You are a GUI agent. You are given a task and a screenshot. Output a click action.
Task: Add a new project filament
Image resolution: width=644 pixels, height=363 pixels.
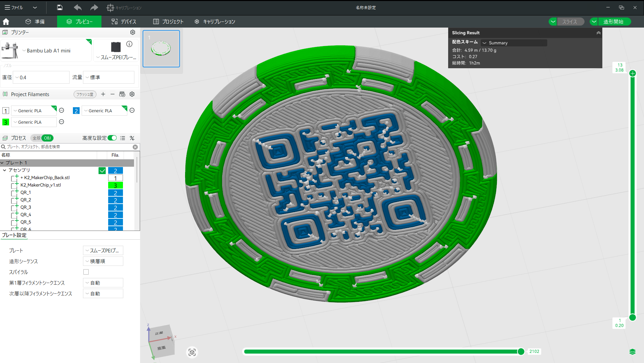[x=103, y=94]
